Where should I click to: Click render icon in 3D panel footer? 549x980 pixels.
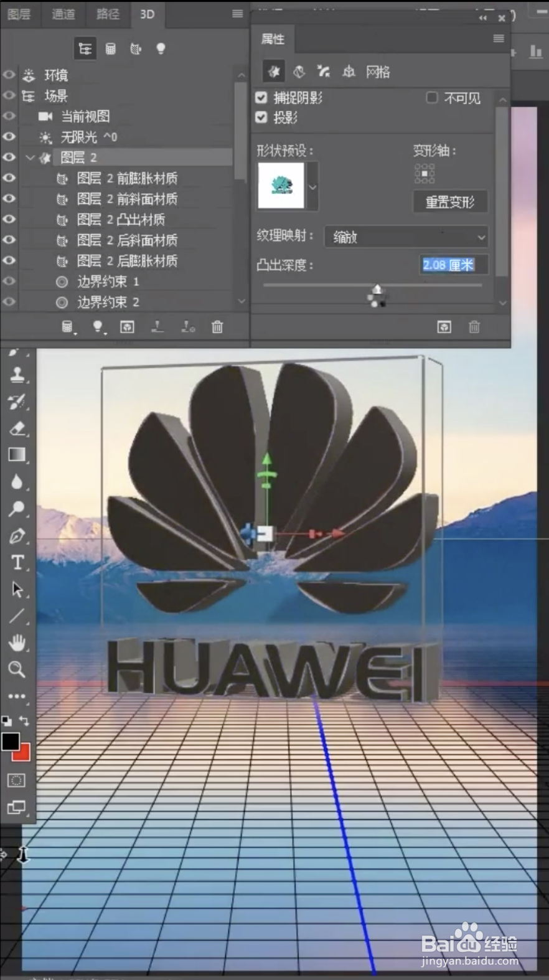[x=127, y=327]
